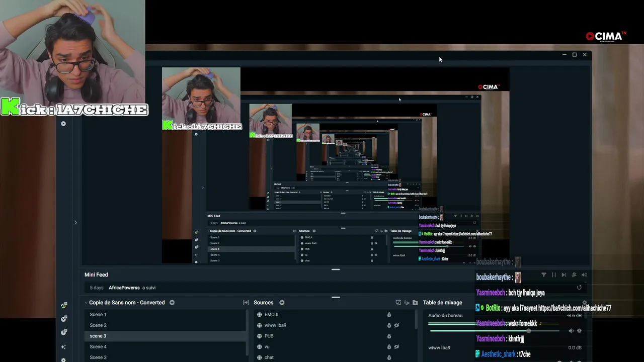Show the hidden vu source
644x362 pixels.
(396, 347)
